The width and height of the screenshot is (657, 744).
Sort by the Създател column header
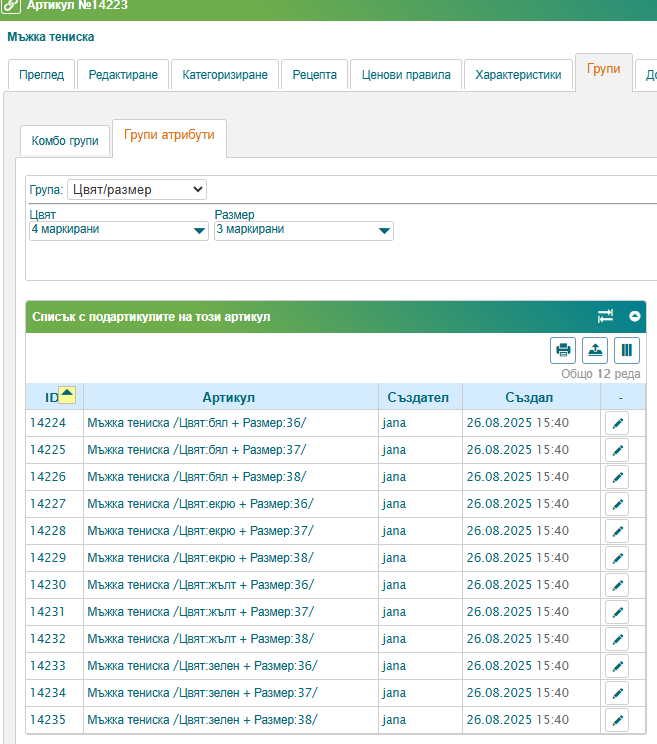point(418,397)
